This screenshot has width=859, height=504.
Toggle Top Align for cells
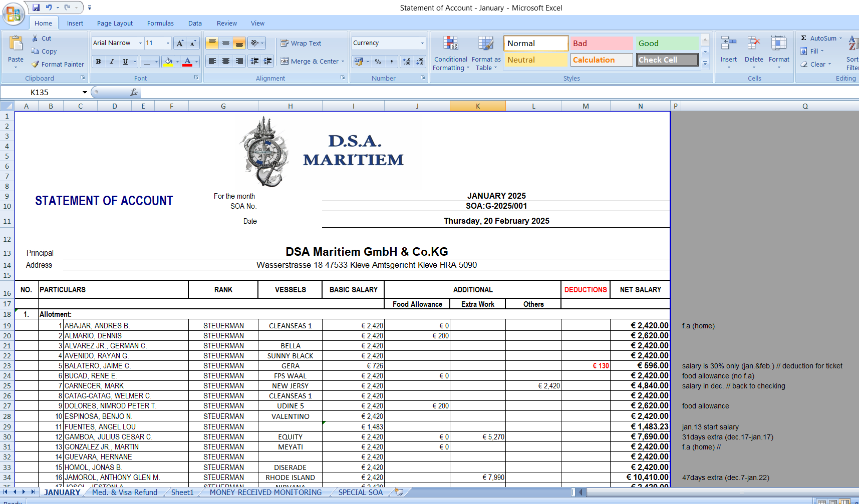click(x=212, y=43)
